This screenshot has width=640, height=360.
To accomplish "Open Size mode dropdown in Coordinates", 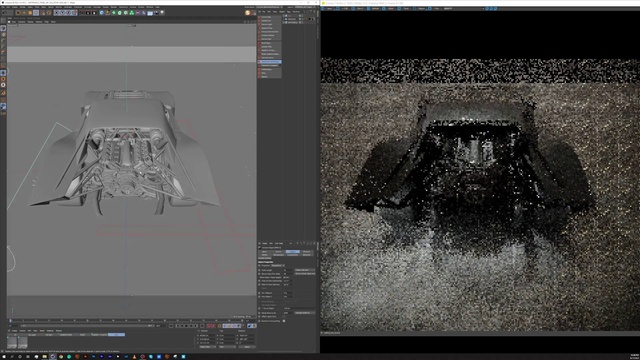I will tap(228, 347).
